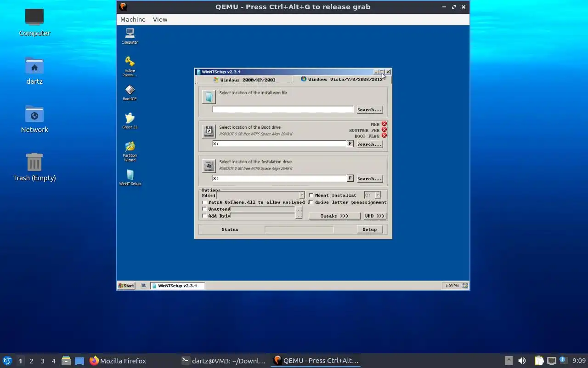Open the guest Start button
Screen dimensions: 588x368
(x=126, y=286)
